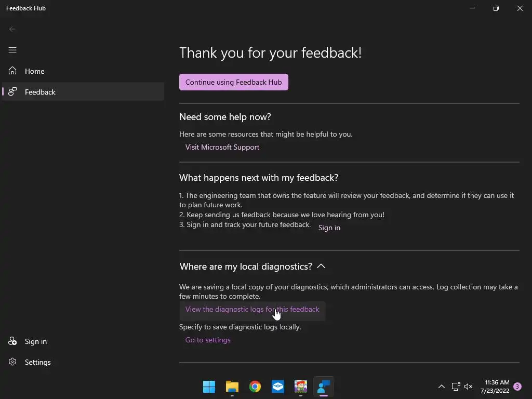This screenshot has width=532, height=399.
Task: Launch Google Chrome from taskbar
Action: pyautogui.click(x=255, y=387)
